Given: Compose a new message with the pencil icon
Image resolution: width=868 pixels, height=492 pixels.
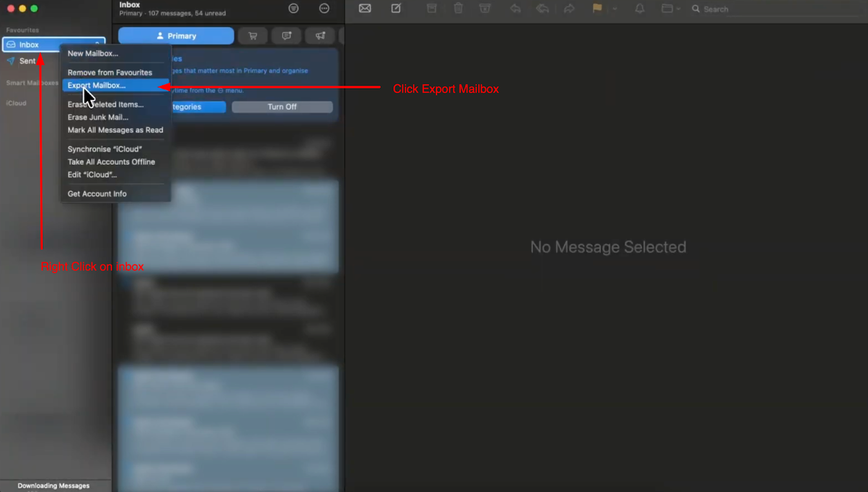Looking at the screenshot, I should point(396,9).
